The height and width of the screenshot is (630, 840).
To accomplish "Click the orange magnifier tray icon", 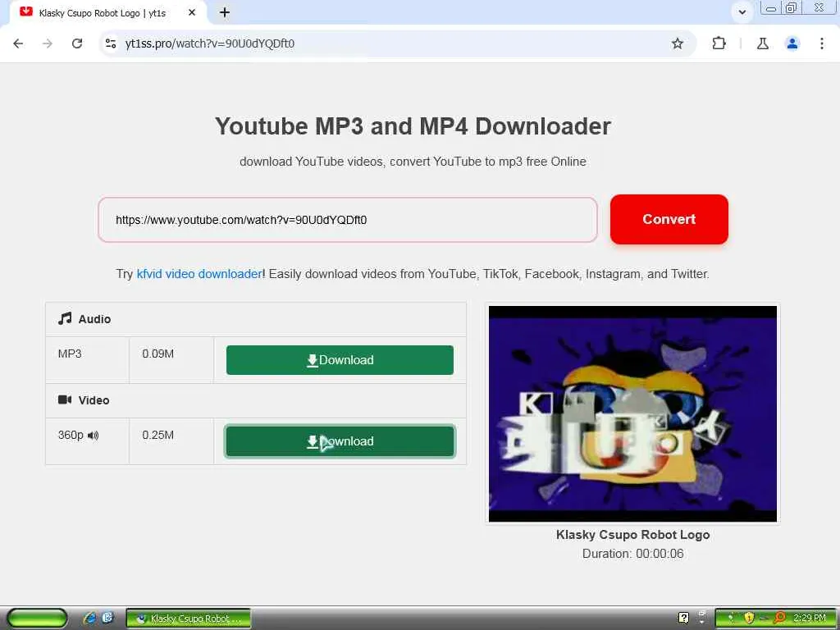I will (780, 618).
